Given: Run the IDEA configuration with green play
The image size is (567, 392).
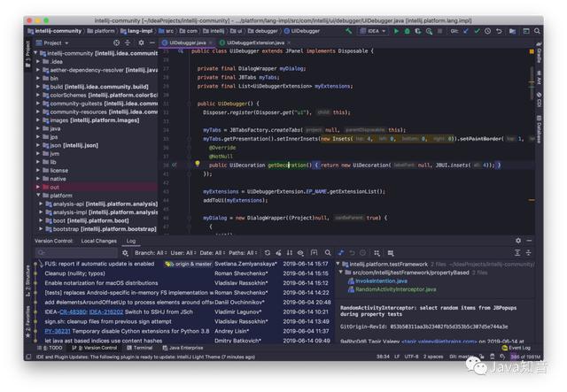Looking at the screenshot, I should [396, 31].
